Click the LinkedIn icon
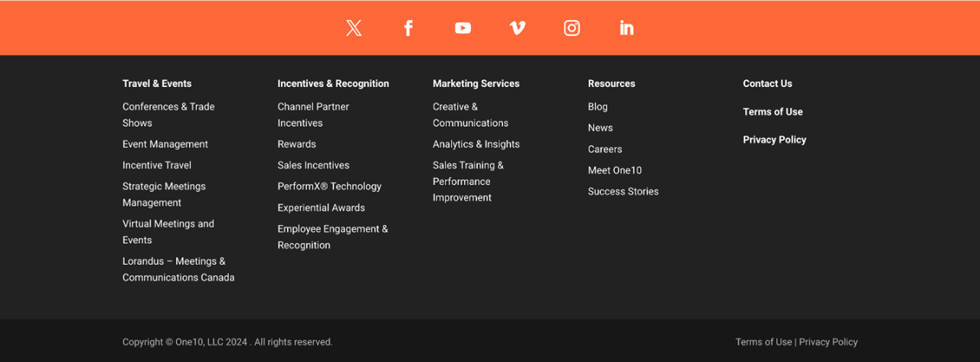The height and width of the screenshot is (362, 980). click(x=626, y=28)
